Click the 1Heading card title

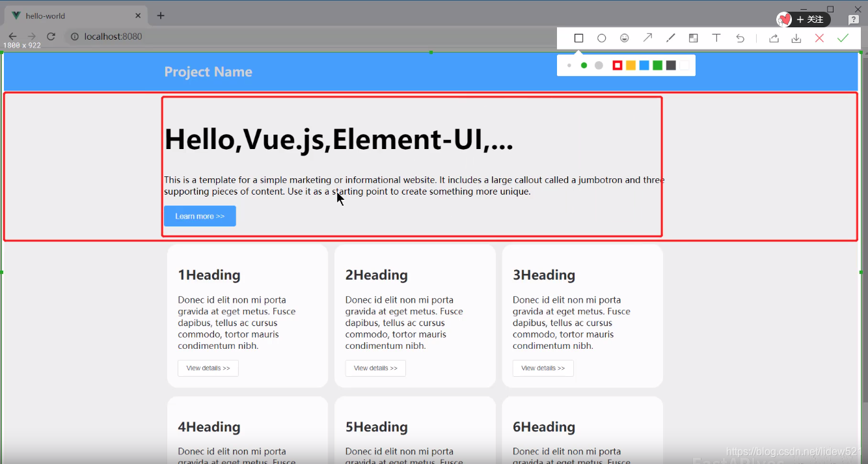209,275
